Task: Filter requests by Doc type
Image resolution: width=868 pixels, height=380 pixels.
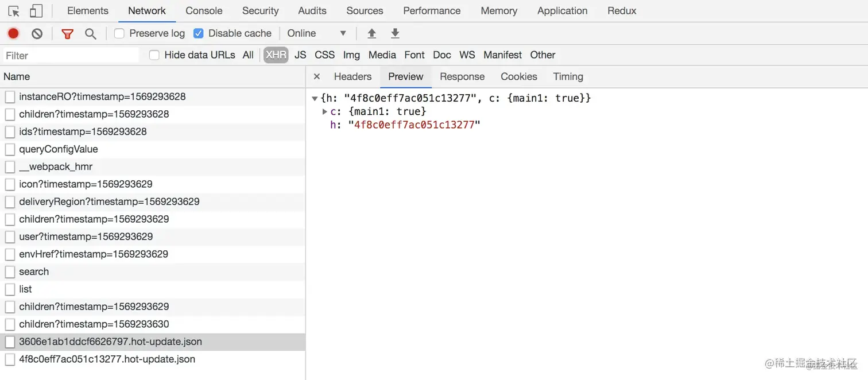Action: (x=441, y=55)
